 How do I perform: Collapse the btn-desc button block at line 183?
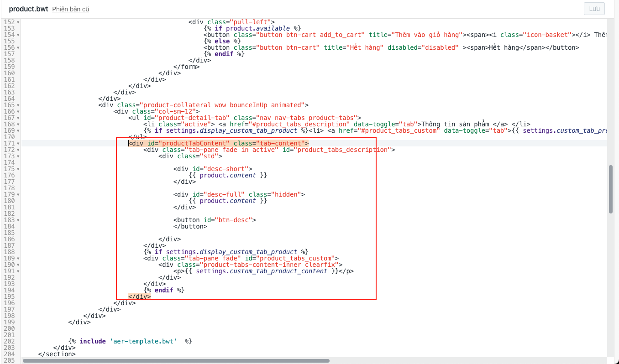click(18, 220)
